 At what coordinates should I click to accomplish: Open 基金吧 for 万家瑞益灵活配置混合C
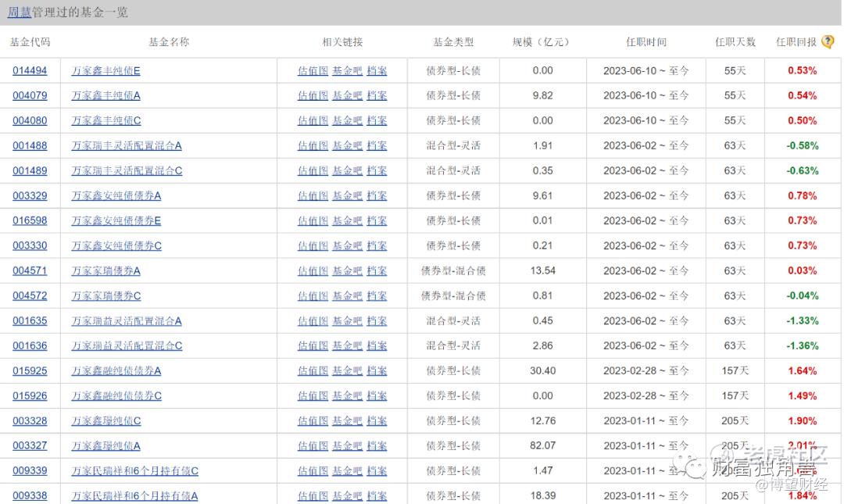(x=347, y=345)
